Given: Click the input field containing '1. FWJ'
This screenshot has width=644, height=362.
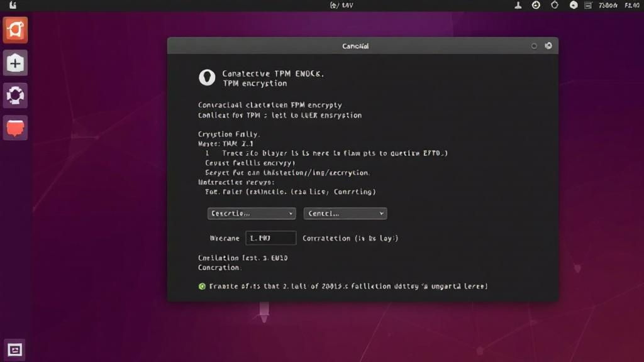Looking at the screenshot, I should (270, 238).
